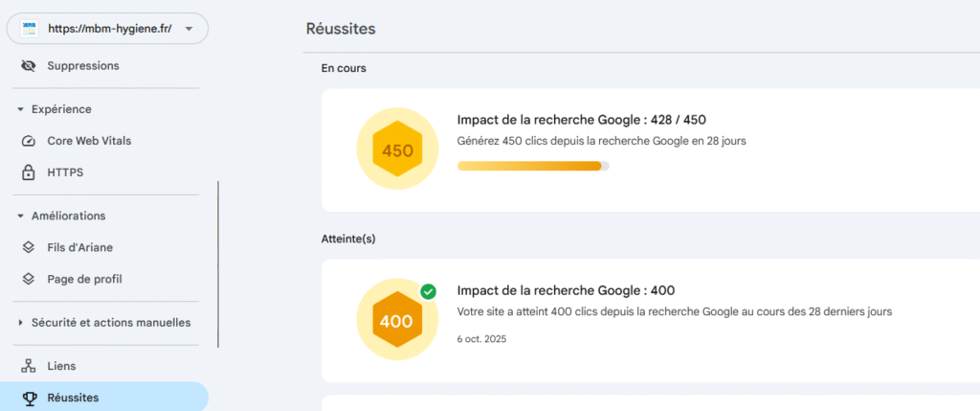Go to the Liens menu item
Screen dimensions: 980x411
pyautogui.click(x=61, y=366)
